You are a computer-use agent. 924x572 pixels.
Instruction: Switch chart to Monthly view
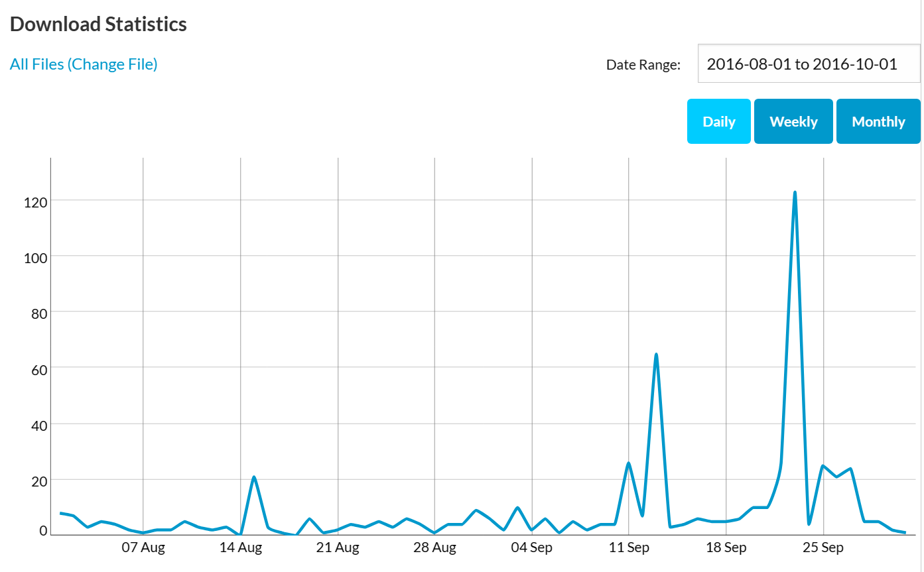pos(878,121)
